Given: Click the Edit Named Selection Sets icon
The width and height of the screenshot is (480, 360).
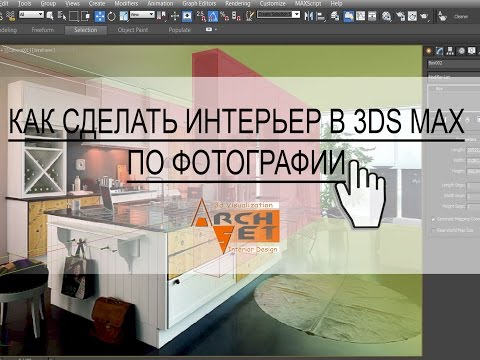Looking at the screenshot, I should coord(250,16).
